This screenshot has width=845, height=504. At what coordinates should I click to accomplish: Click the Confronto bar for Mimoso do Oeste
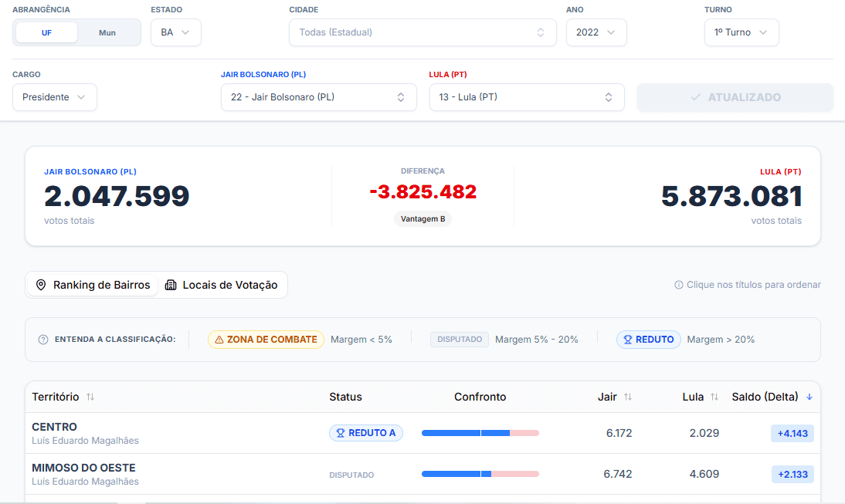click(480, 474)
